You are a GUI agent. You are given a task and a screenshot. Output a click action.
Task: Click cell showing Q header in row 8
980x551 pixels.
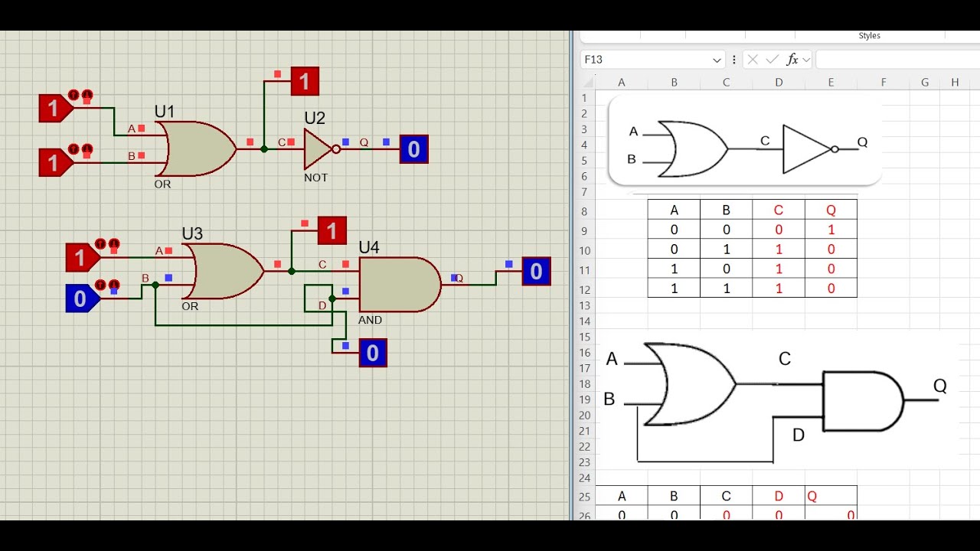click(831, 210)
